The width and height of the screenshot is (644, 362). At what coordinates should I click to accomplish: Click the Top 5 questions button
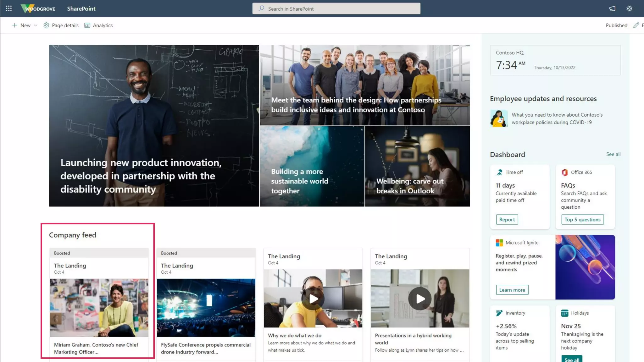coord(582,220)
